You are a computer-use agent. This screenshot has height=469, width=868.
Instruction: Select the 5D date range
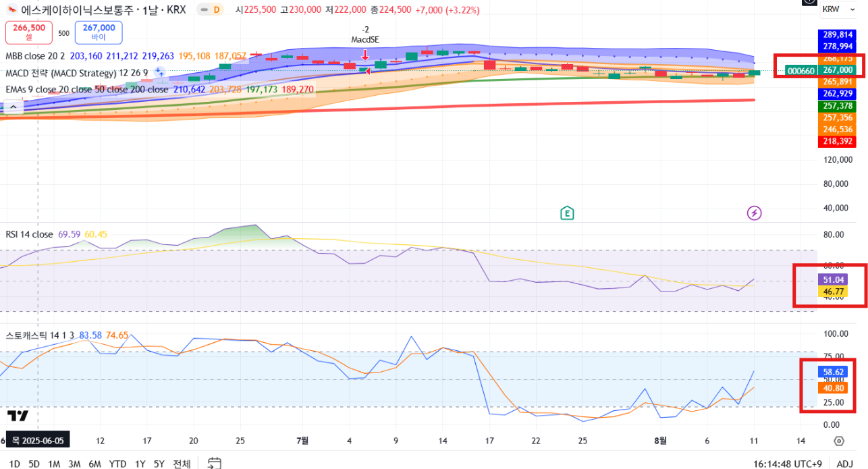tap(34, 464)
